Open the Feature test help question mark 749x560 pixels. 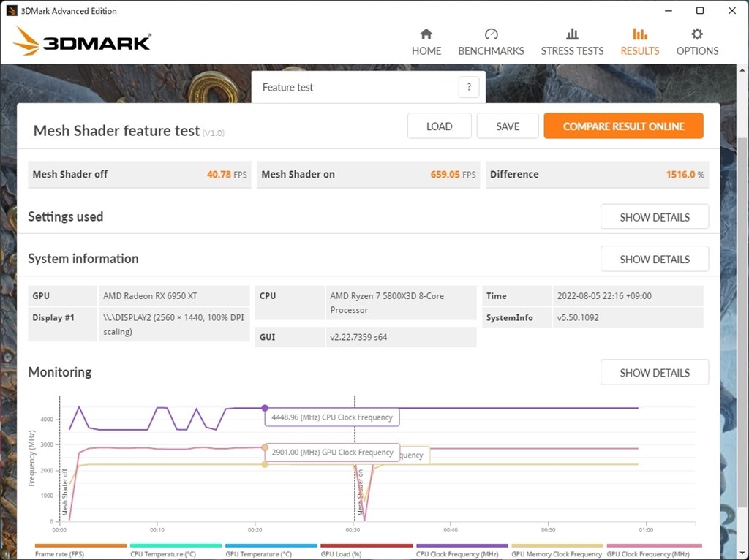point(469,87)
